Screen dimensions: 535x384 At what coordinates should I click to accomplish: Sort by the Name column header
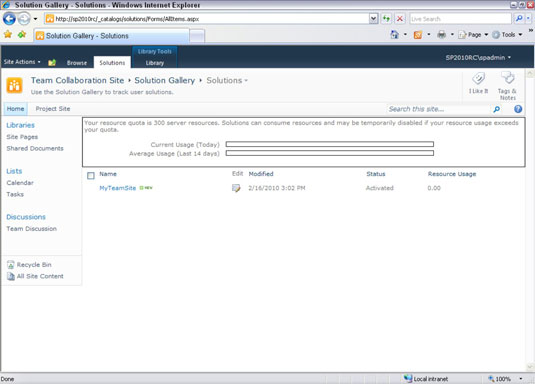108,174
